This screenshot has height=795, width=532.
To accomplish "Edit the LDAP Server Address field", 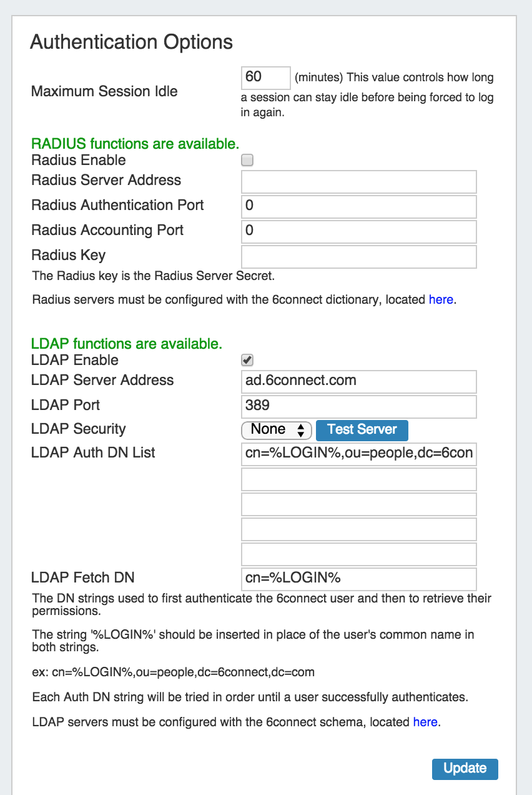I will coord(358,381).
